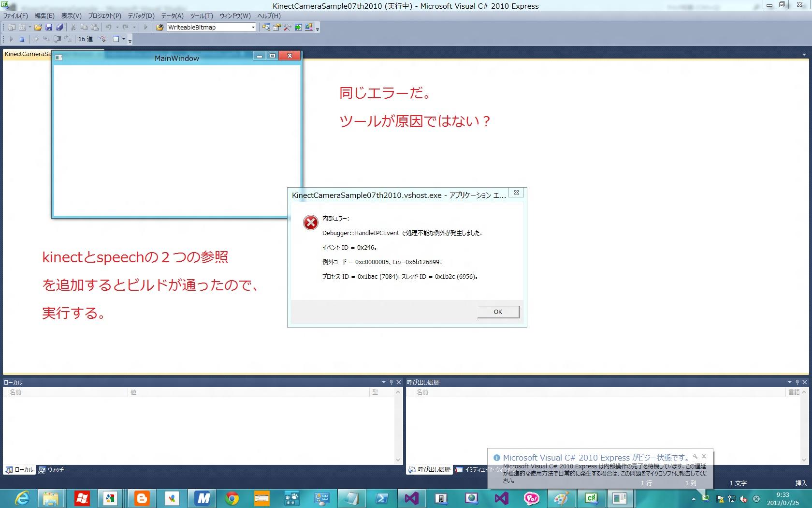Open the デバッグ(D) menu
This screenshot has height=508, width=812.
[x=141, y=16]
